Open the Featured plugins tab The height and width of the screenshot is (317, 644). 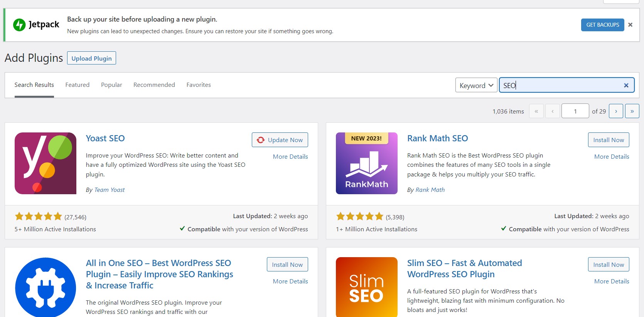78,85
